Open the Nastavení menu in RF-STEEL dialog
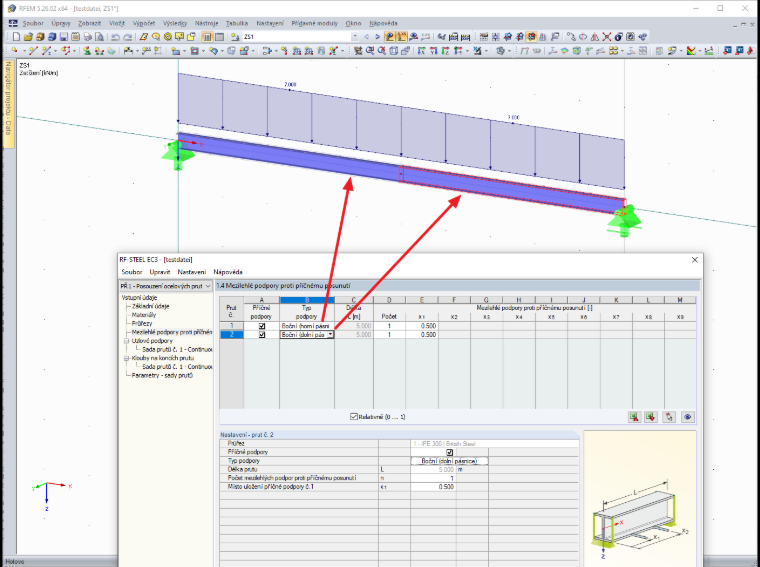Image resolution: width=760 pixels, height=567 pixels. tap(191, 272)
